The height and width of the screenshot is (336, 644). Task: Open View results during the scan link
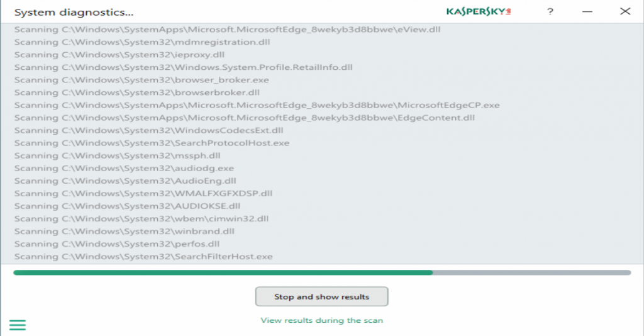[321, 320]
